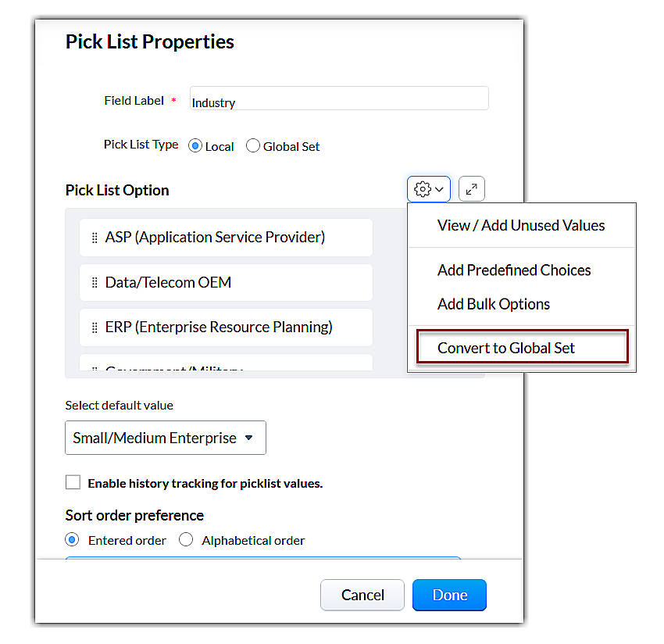
Task: Click the chevron beside the gear icon
Action: tap(439, 189)
